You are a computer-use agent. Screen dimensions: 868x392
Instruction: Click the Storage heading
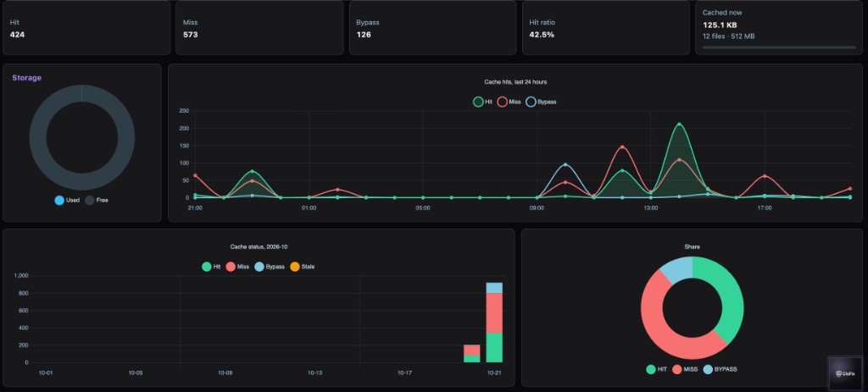(x=26, y=78)
